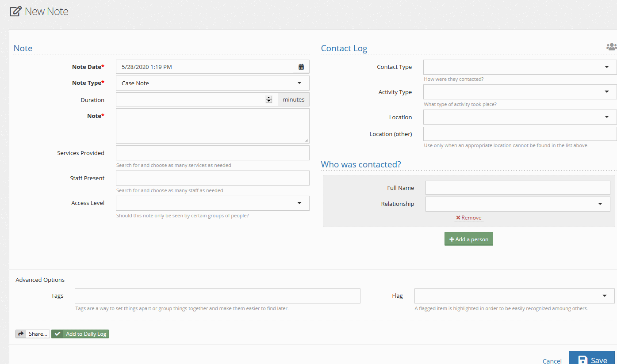Click the checkmark on Add to Daily Log
This screenshot has height=364, width=617.
58,334
